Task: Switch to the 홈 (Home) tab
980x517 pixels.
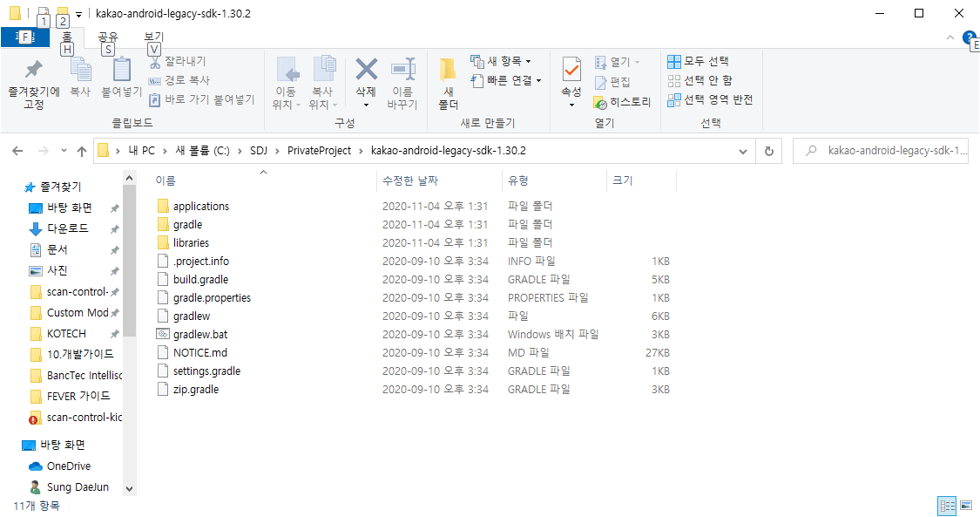Action: 67,37
